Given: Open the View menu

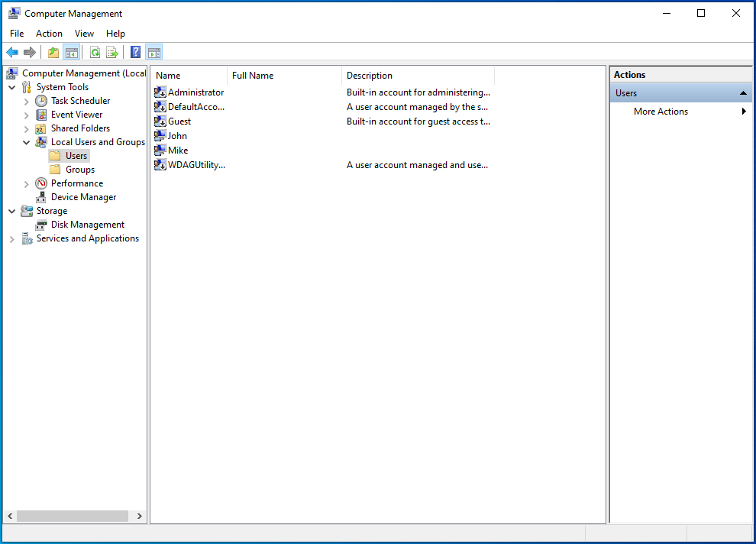Looking at the screenshot, I should pyautogui.click(x=84, y=34).
